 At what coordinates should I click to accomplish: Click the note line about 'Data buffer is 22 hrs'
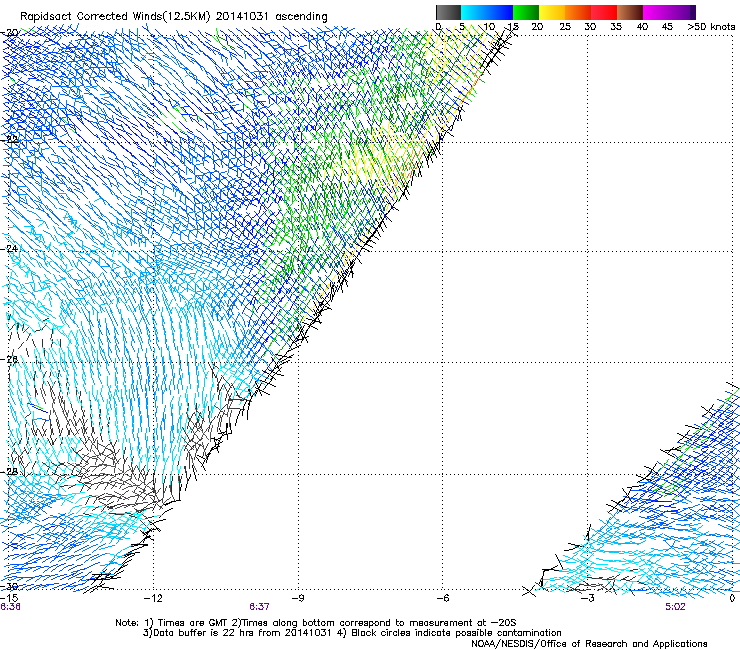click(352, 633)
